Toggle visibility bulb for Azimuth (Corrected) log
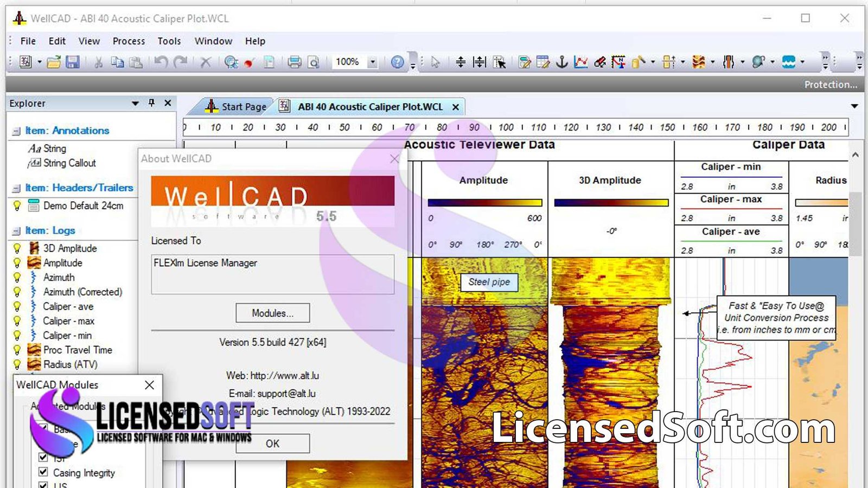 point(17,292)
